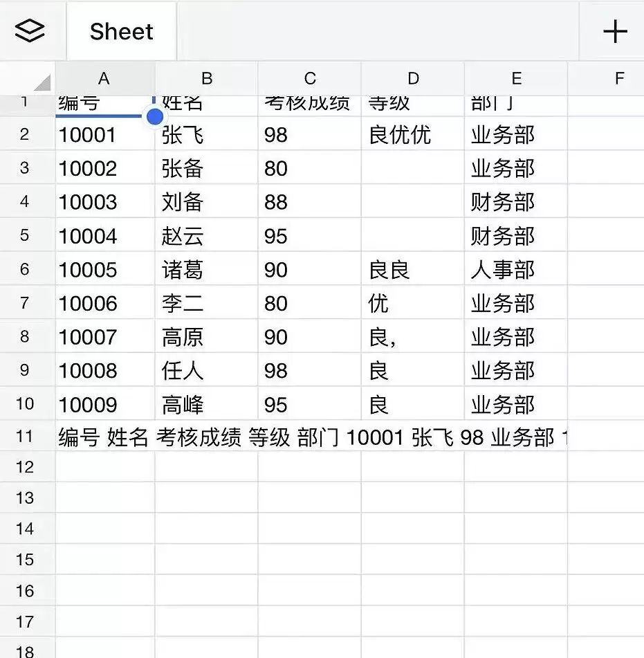
Task: Click the blue selection handle on cell A1
Action: coord(155,117)
